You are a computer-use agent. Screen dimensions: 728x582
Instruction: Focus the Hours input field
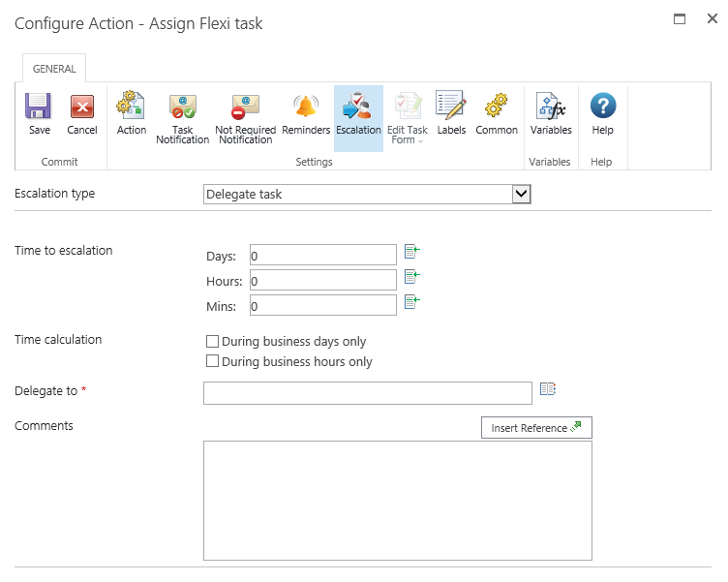tap(322, 280)
